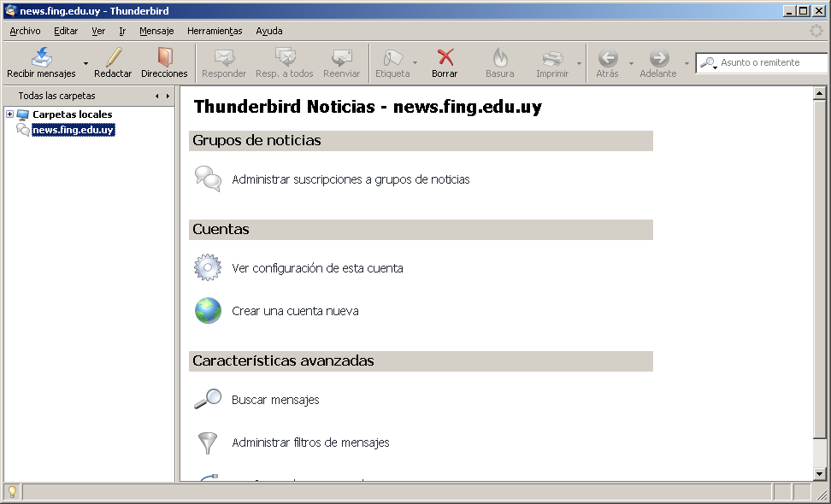This screenshot has width=831, height=504.
Task: Go back with the Atrás arrow
Action: [607, 57]
